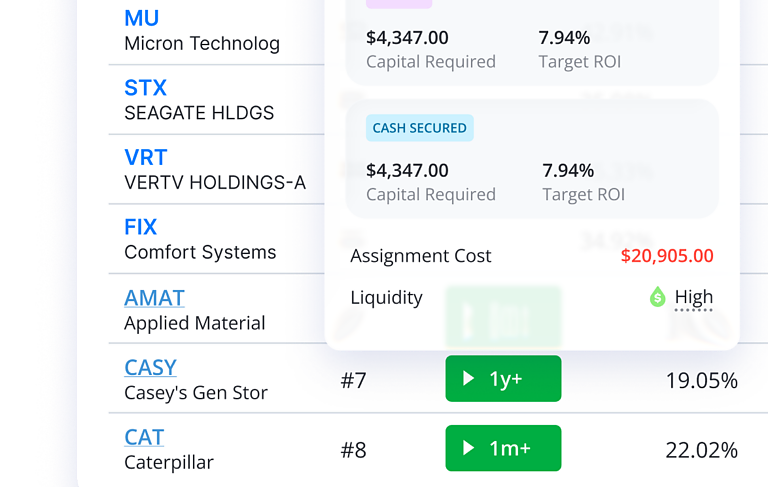
Task: Open the FIX ticker link
Action: click(141, 227)
